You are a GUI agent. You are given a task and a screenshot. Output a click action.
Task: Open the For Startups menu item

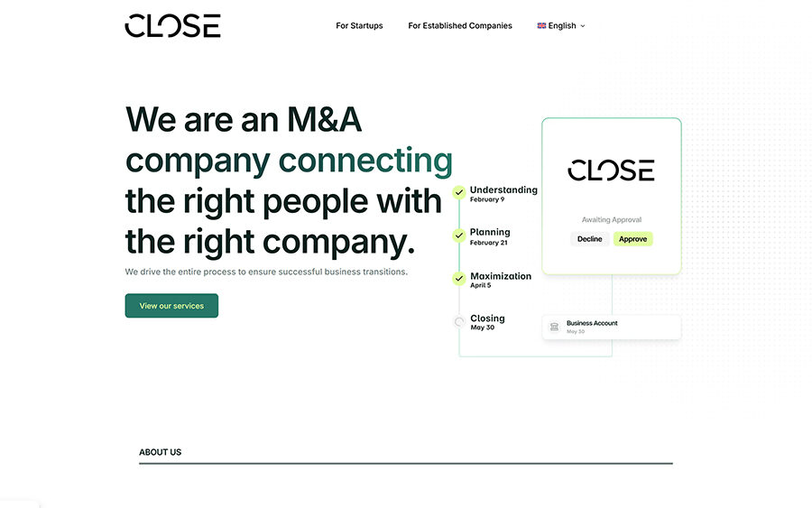pos(359,26)
